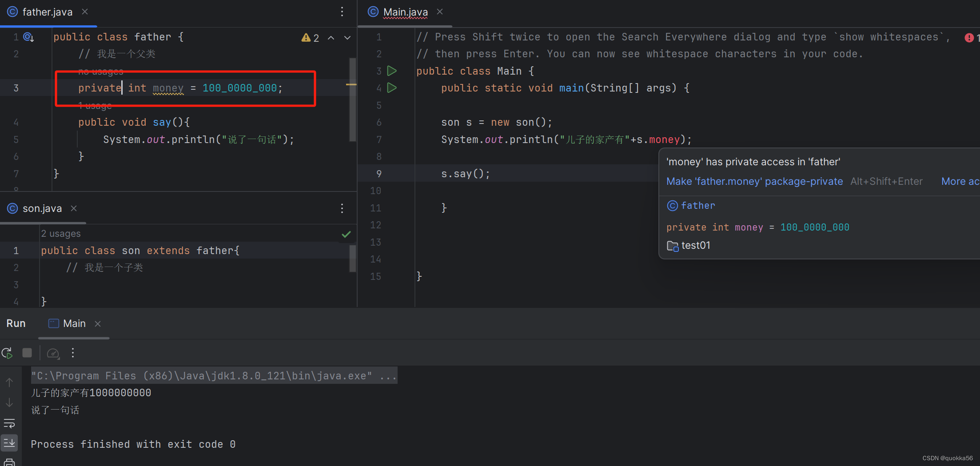
Task: Run the Main class from gutter arrow
Action: tap(391, 71)
